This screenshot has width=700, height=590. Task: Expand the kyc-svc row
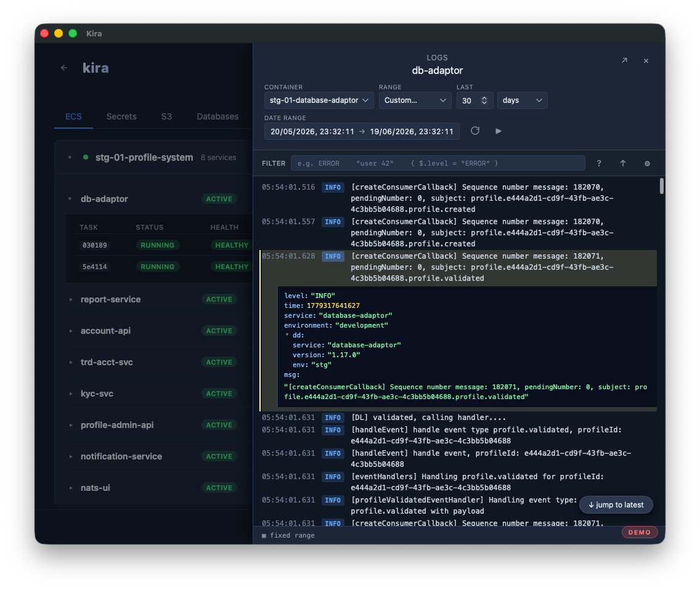click(x=71, y=394)
